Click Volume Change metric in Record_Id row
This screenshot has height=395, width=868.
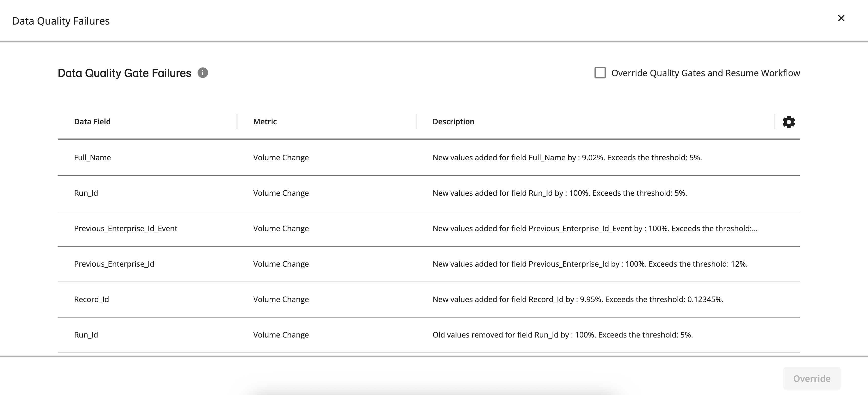point(281,299)
